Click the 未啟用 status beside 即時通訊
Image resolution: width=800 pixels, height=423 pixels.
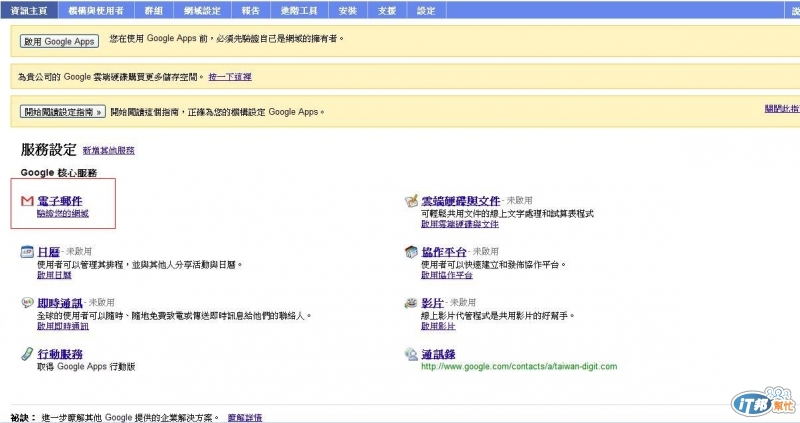tap(102, 303)
